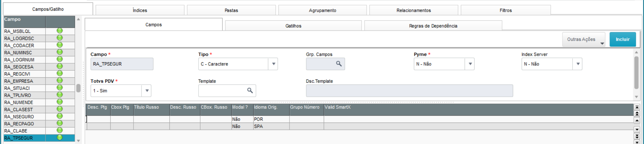Click green status indicator for RA_EMPRESA
This screenshot has width=644, height=144.
(60, 81)
